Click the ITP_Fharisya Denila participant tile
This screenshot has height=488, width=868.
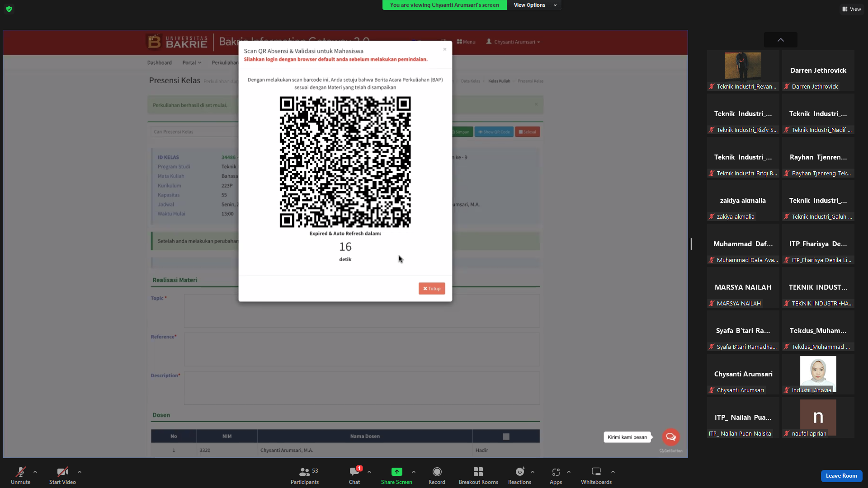tap(818, 244)
